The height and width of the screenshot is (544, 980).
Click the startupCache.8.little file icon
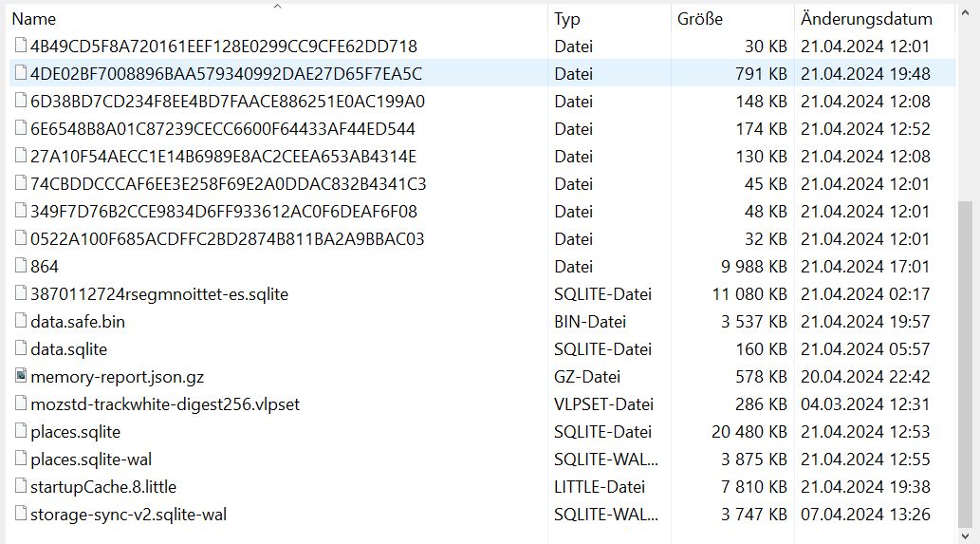tap(21, 486)
